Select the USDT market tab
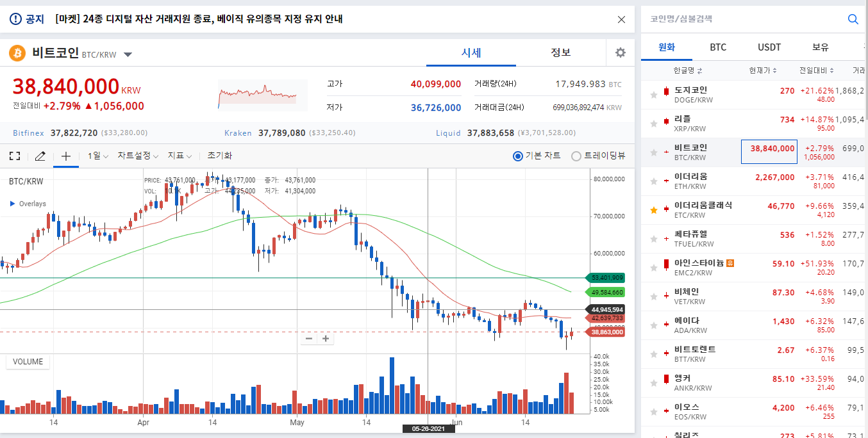The image size is (868, 438). 769,47
